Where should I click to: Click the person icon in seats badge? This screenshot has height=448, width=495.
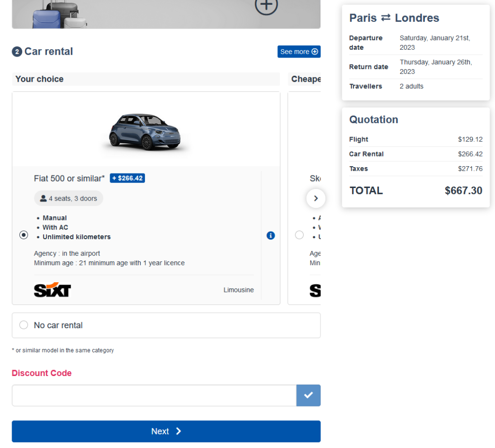(44, 198)
